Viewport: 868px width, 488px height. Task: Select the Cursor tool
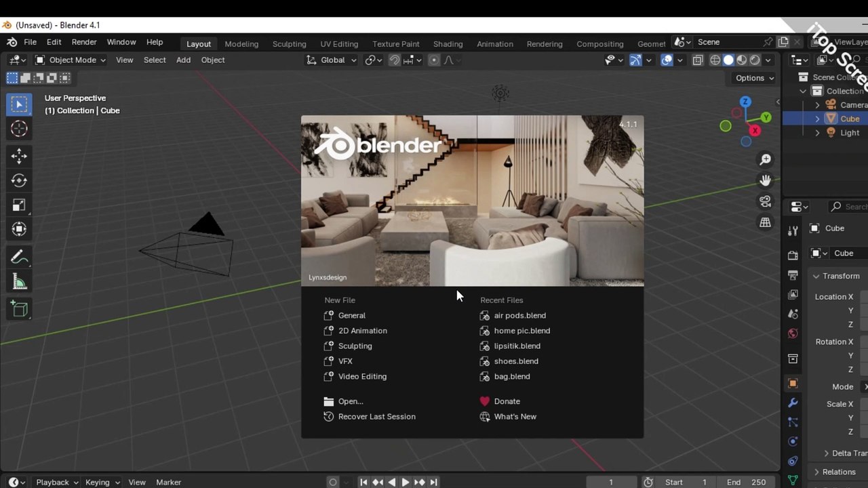pos(19,129)
